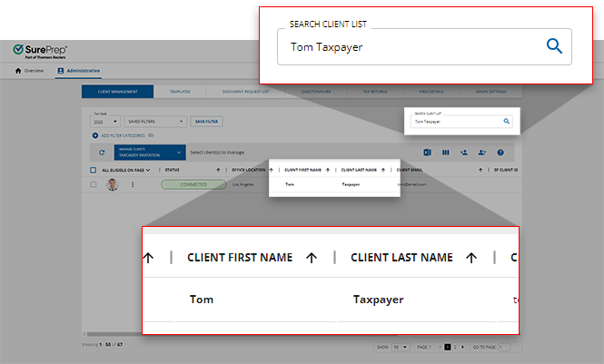604x364 pixels.
Task: Open the Overview home icon
Action: pyautogui.click(x=18, y=71)
